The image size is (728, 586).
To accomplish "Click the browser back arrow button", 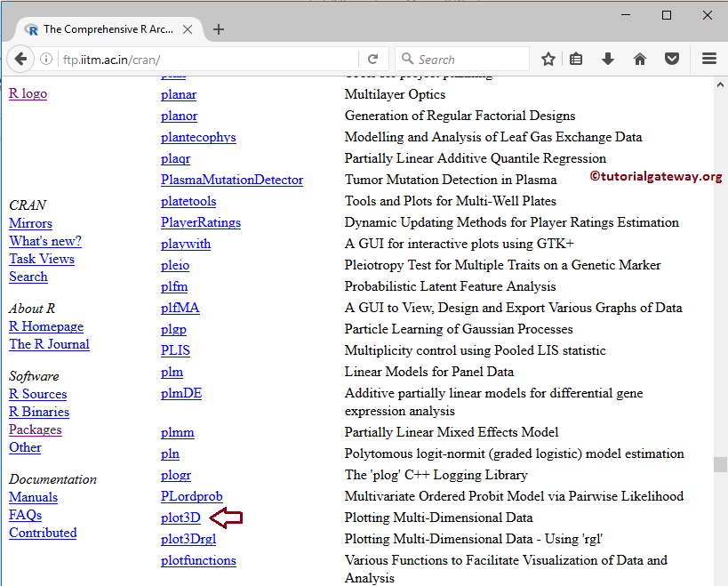I will pos(20,60).
